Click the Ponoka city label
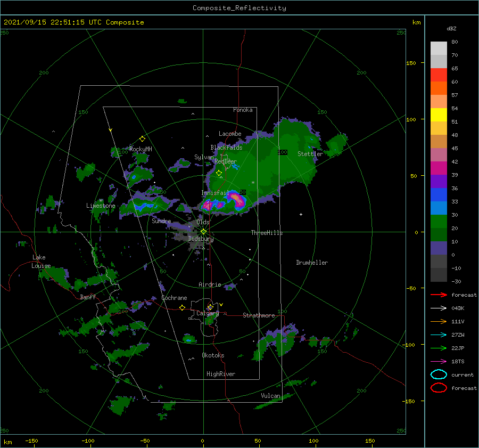 click(x=243, y=110)
